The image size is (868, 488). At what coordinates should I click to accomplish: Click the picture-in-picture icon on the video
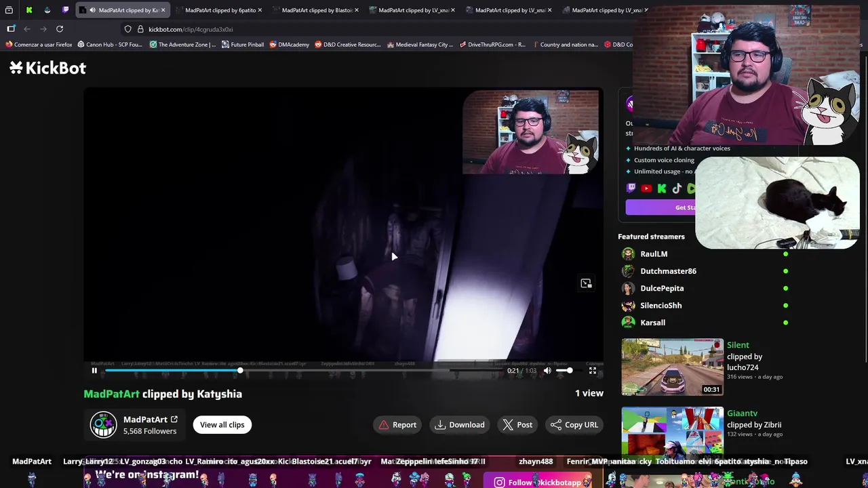pyautogui.click(x=586, y=283)
